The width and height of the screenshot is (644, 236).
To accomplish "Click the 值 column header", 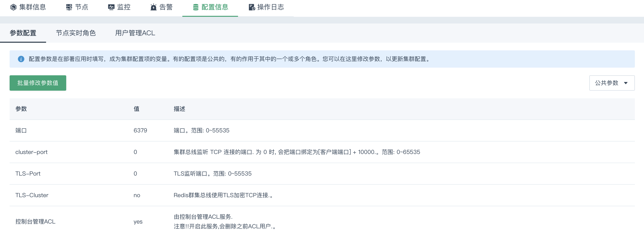I will tap(137, 109).
